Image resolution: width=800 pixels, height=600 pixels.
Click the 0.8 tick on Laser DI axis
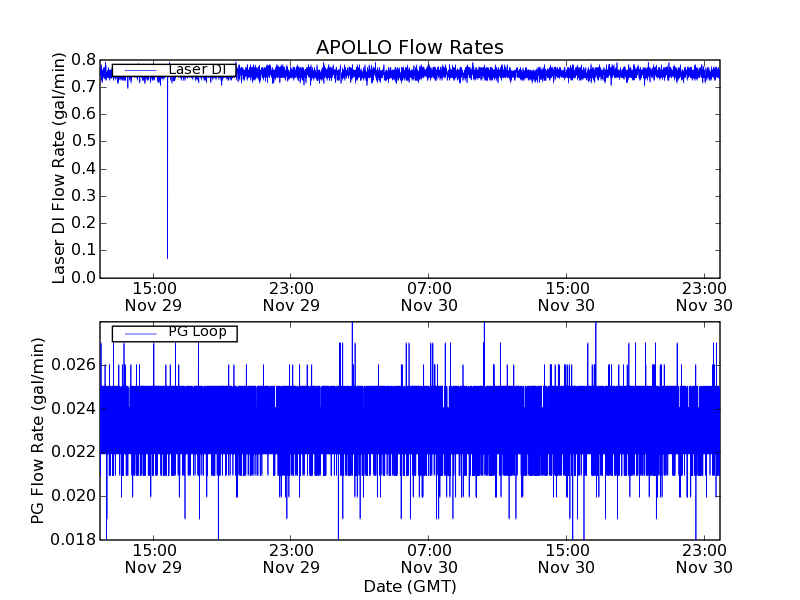[84, 60]
